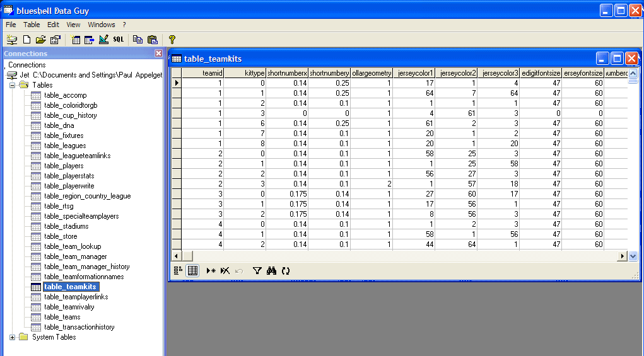Click the delete record icon

pos(225,270)
